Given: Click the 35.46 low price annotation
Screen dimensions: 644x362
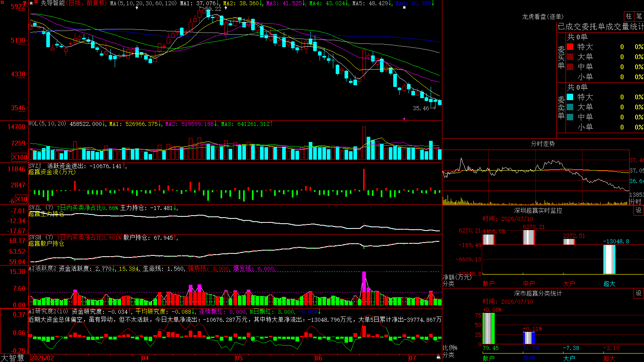Looking at the screenshot, I should coord(421,108).
